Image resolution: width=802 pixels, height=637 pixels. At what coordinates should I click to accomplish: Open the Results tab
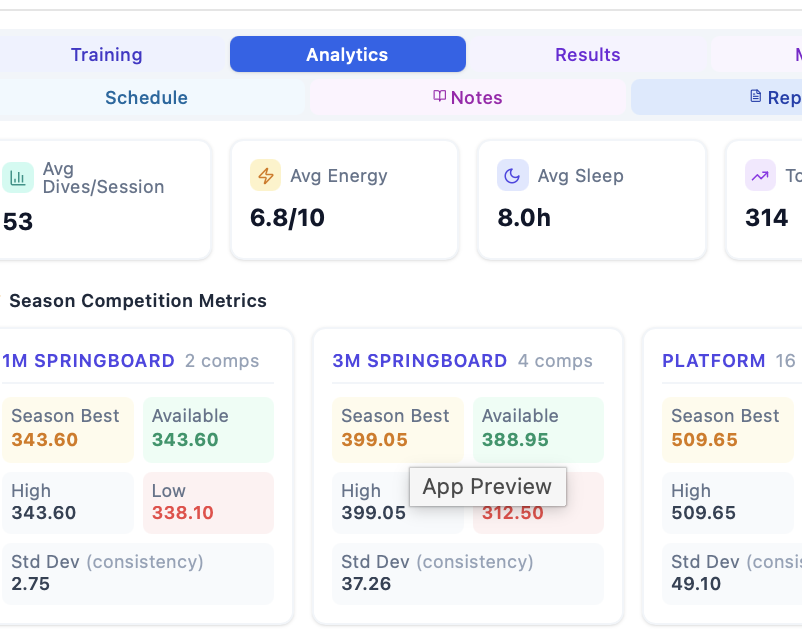pyautogui.click(x=588, y=54)
